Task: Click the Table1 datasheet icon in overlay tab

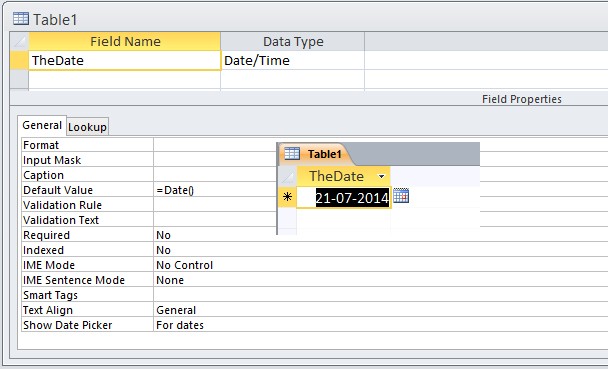Action: click(292, 153)
